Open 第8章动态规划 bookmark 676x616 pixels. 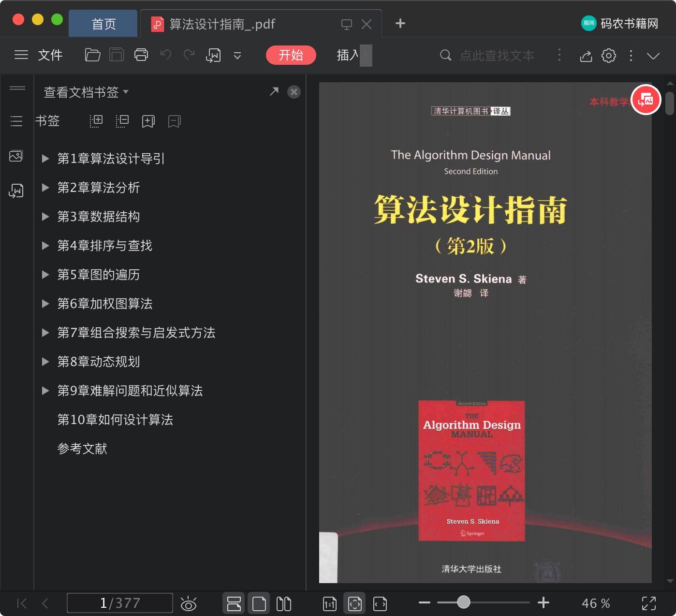99,362
